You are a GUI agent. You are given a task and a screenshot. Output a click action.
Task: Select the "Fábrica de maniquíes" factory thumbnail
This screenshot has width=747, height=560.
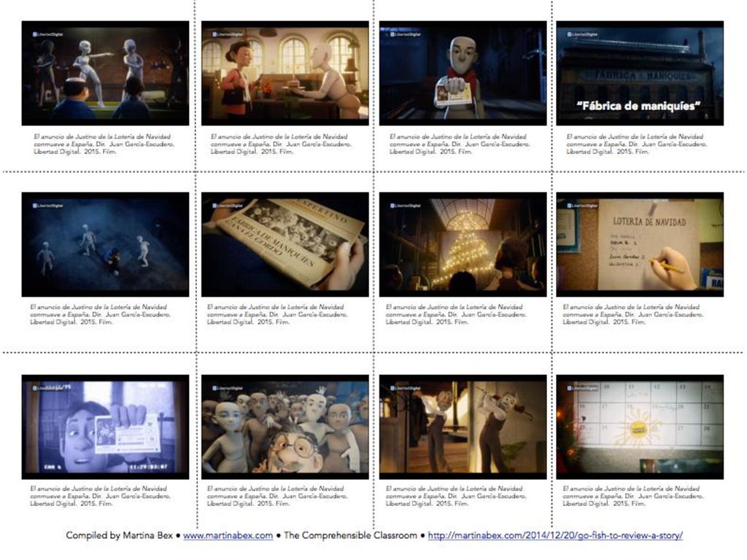tap(640, 74)
